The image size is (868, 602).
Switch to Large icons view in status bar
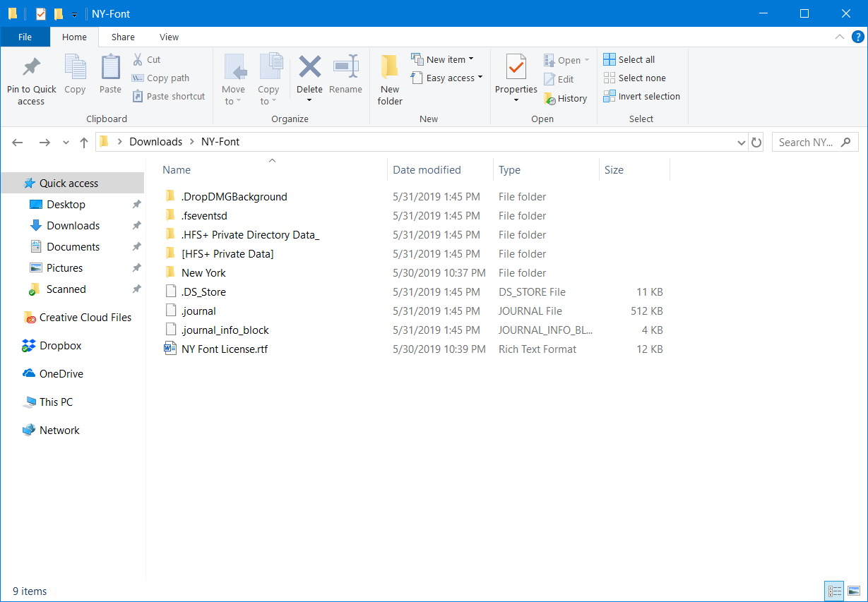click(x=853, y=591)
